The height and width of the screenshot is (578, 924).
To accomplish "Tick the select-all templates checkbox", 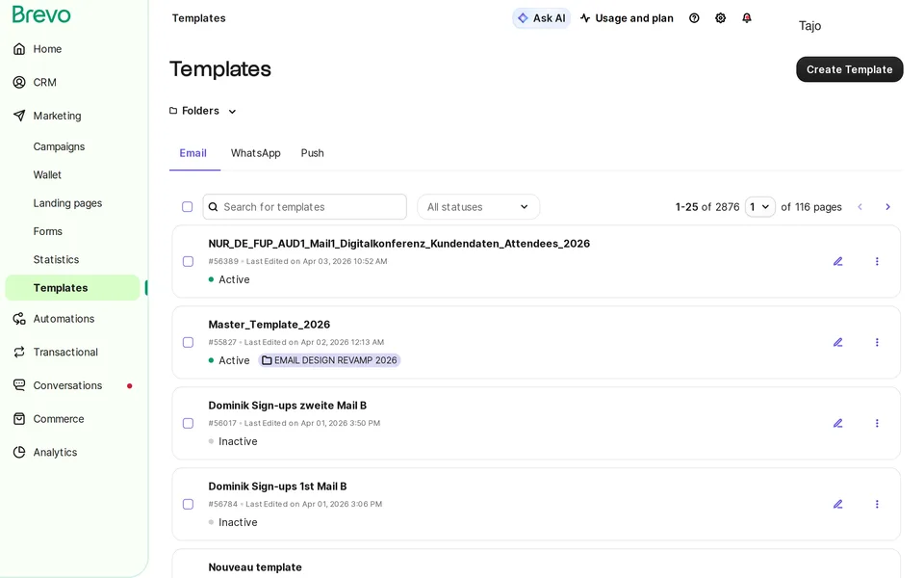I will [x=188, y=207].
